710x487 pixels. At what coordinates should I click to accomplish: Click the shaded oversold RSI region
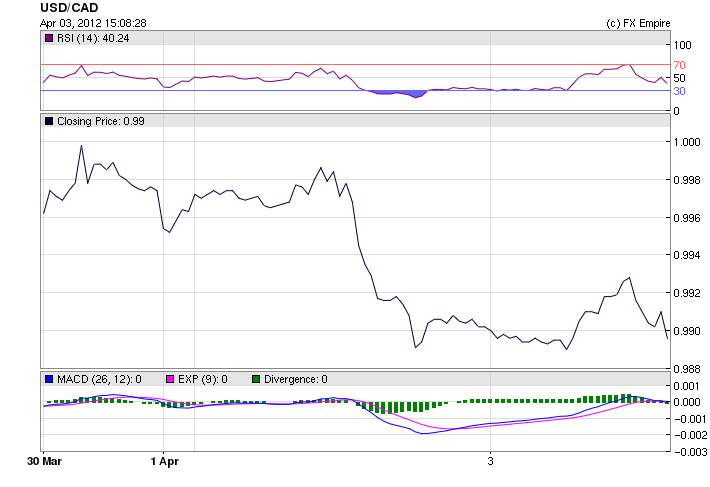tap(398, 94)
